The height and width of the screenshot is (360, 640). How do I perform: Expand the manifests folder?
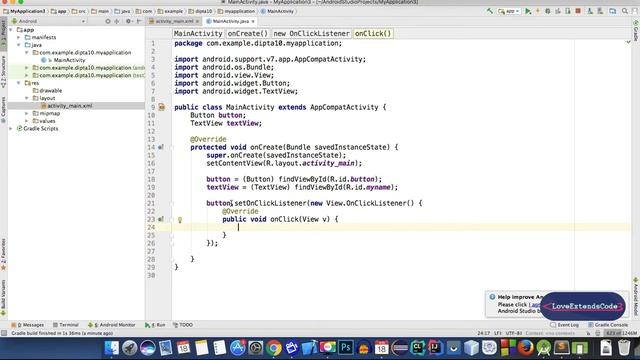[19, 37]
